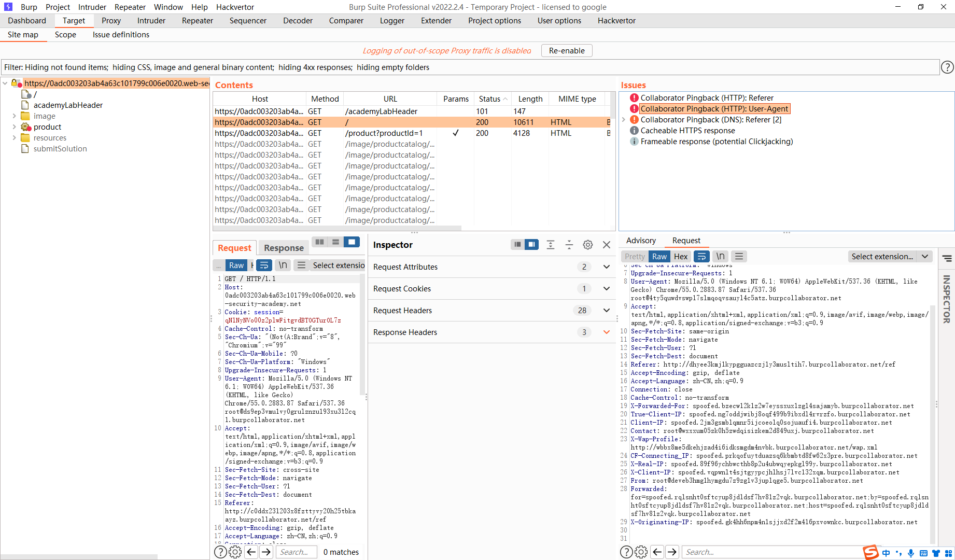Select Frameable response (potential Clickjacking) issue
The height and width of the screenshot is (560, 955).
pos(717,142)
